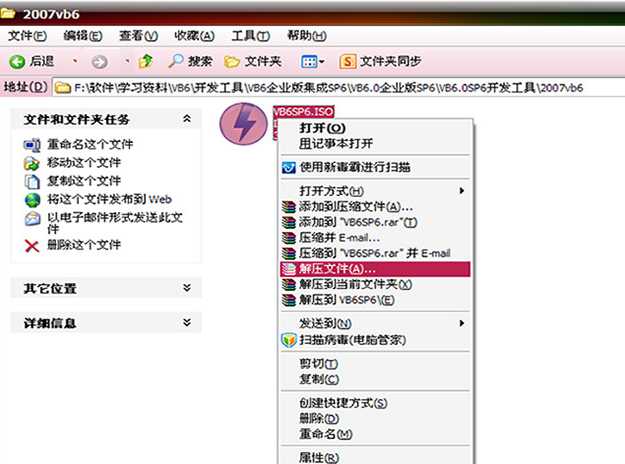The height and width of the screenshot is (464, 625).
Task: Open the 工具(T) menu
Action: [x=251, y=36]
